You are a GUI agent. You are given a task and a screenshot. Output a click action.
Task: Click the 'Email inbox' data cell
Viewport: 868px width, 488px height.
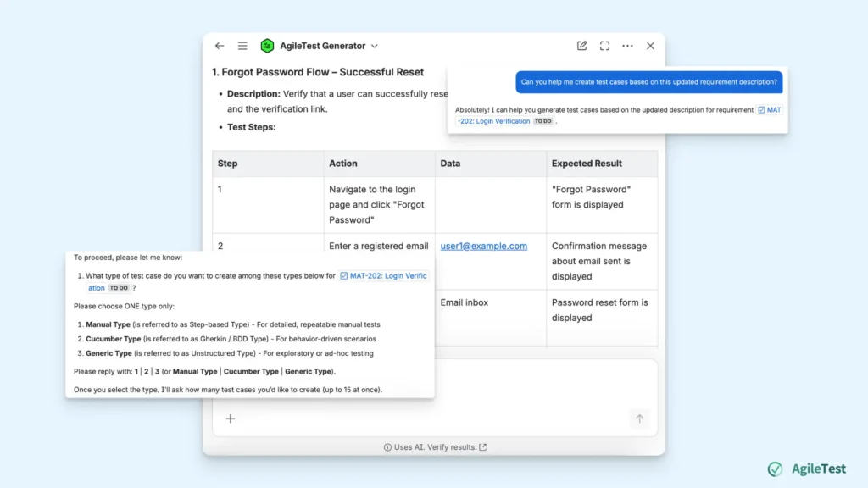click(x=491, y=319)
